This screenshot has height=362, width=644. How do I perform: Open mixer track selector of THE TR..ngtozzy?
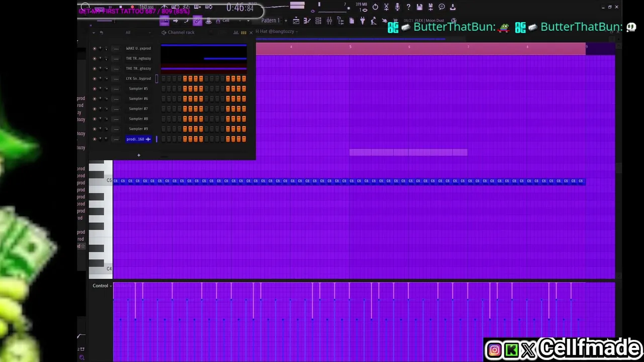click(x=116, y=58)
